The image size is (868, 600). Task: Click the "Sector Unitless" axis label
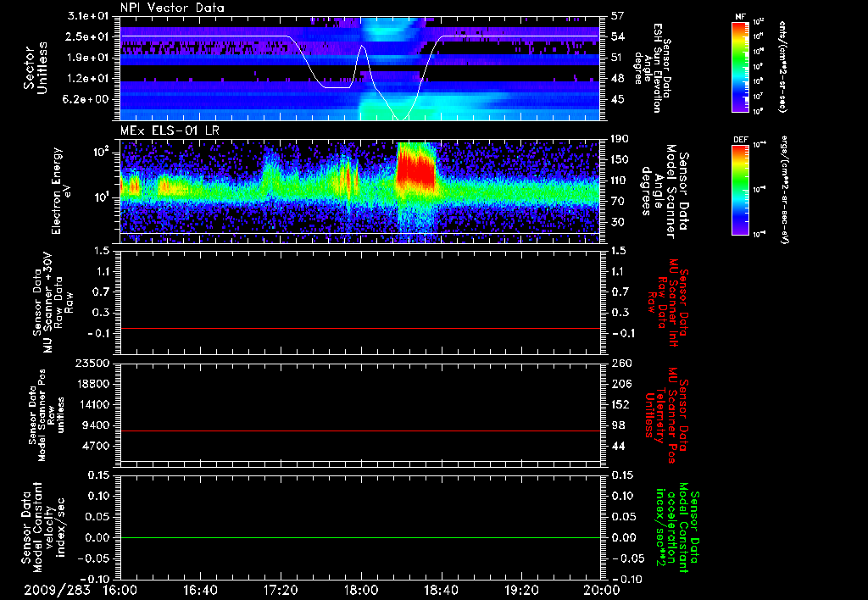36,68
